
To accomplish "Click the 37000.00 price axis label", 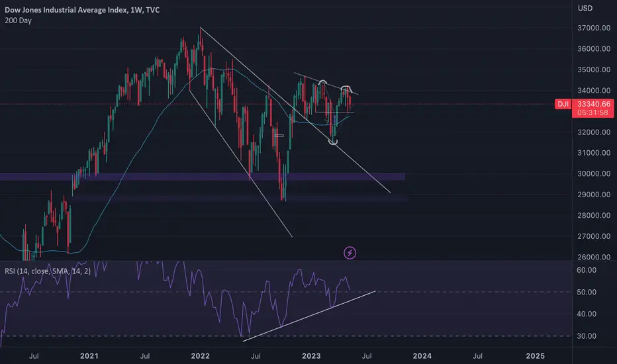I will coord(593,28).
